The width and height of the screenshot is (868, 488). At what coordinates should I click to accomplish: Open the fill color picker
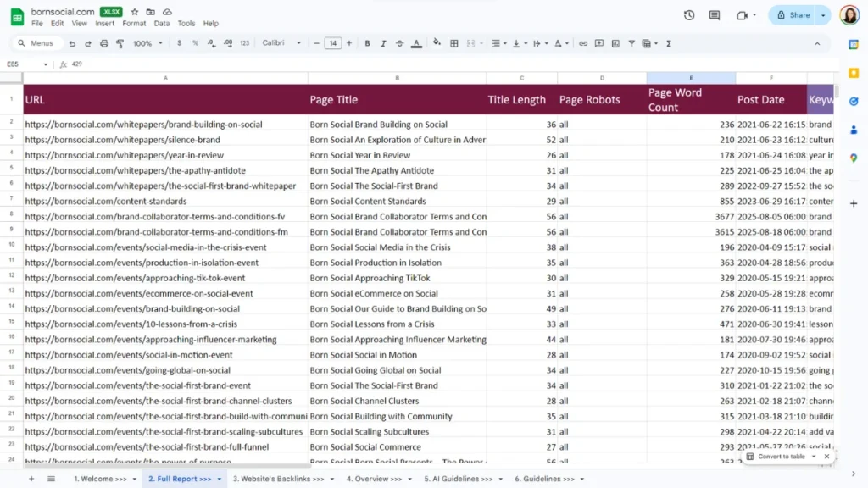[437, 43]
